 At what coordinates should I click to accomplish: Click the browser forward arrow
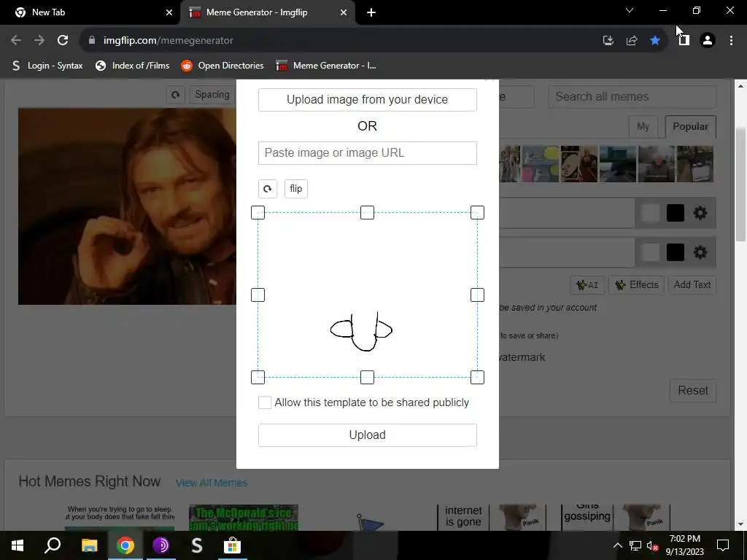tap(39, 41)
